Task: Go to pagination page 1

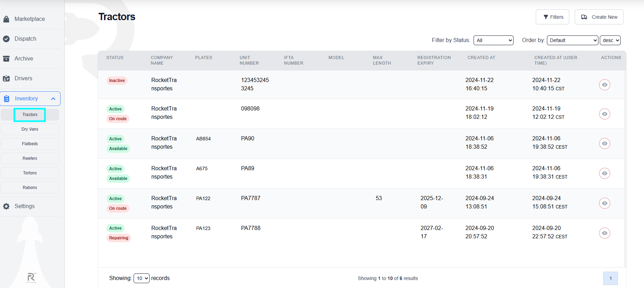Action: tap(611, 278)
